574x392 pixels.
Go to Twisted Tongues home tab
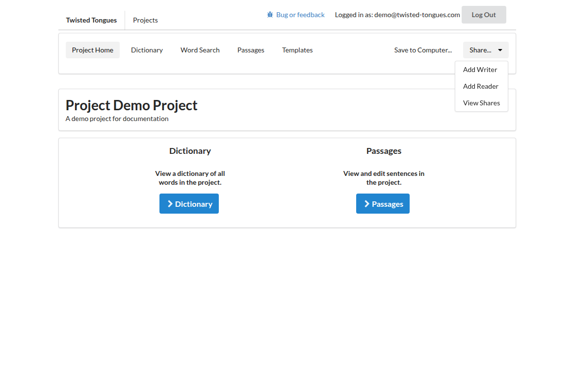point(92,20)
